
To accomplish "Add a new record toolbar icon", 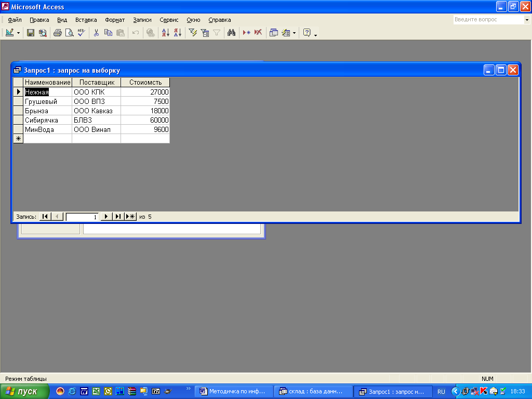I will (247, 33).
